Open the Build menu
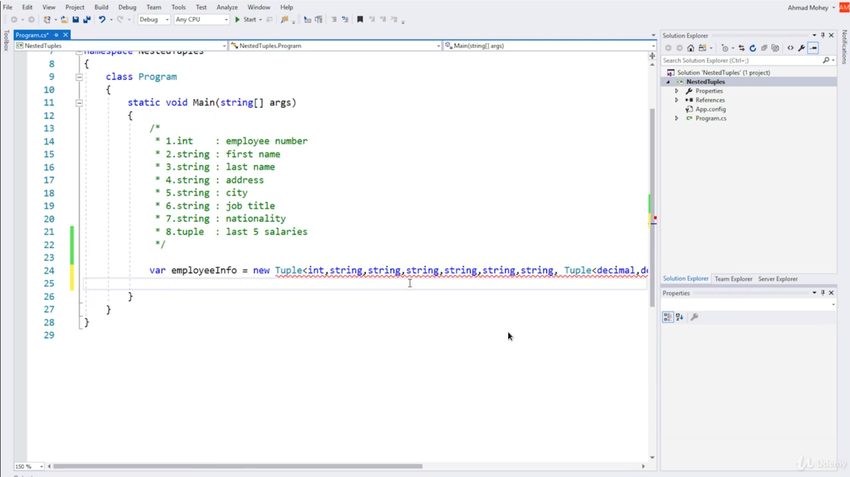Screen dimensions: 850x477 [101, 7]
